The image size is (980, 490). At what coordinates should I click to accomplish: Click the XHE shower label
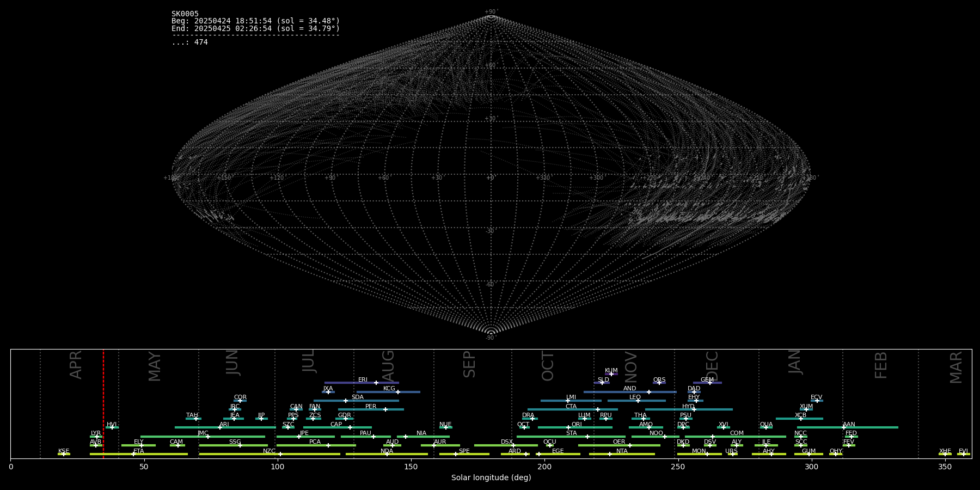tap(945, 451)
